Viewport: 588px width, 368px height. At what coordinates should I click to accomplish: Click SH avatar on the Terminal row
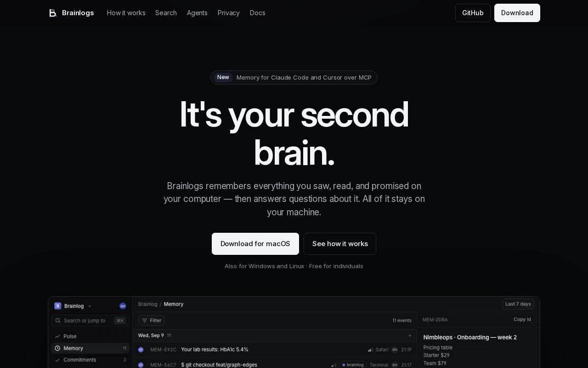394,365
